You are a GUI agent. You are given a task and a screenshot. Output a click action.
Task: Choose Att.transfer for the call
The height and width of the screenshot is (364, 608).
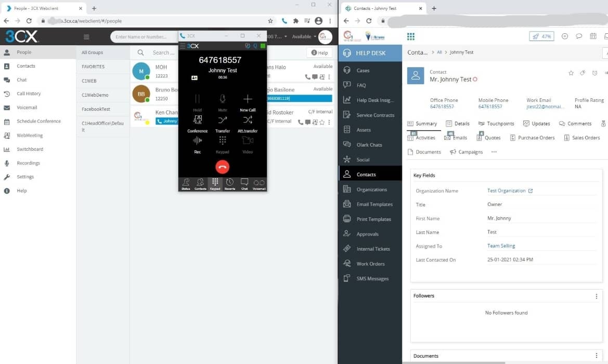point(248,124)
